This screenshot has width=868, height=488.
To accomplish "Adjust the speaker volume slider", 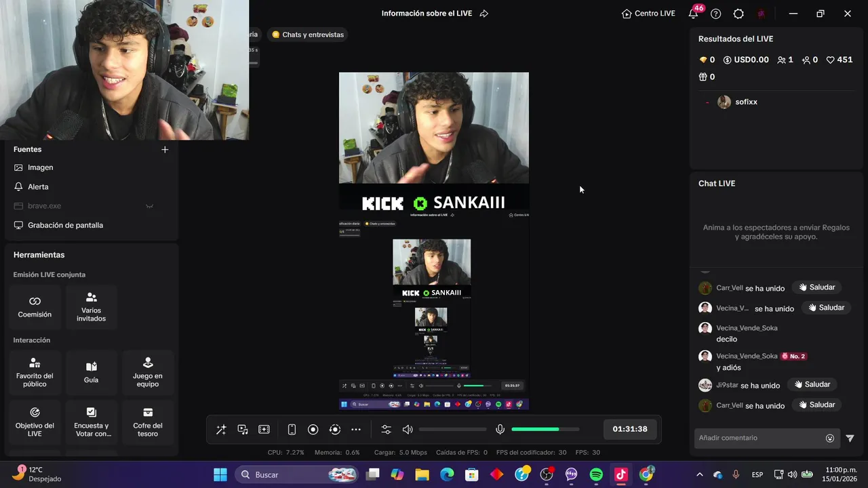I will [x=453, y=430].
